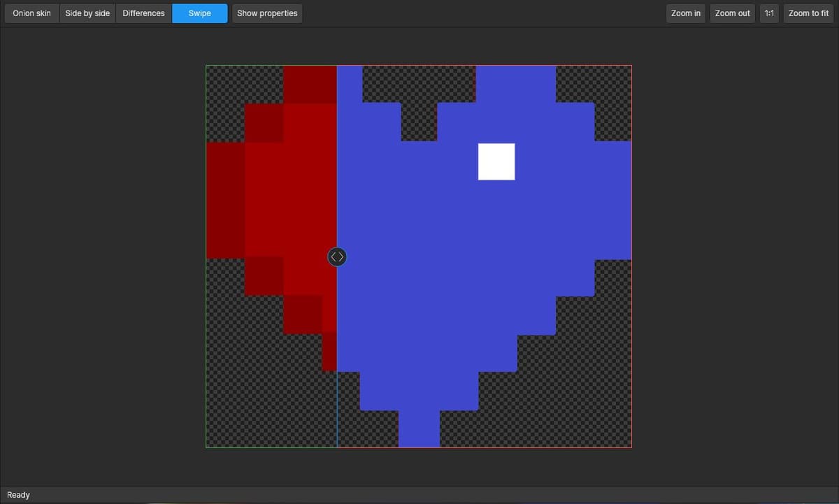The height and width of the screenshot is (504, 839).
Task: Click the right chevron on swipe handle
Action: (341, 257)
